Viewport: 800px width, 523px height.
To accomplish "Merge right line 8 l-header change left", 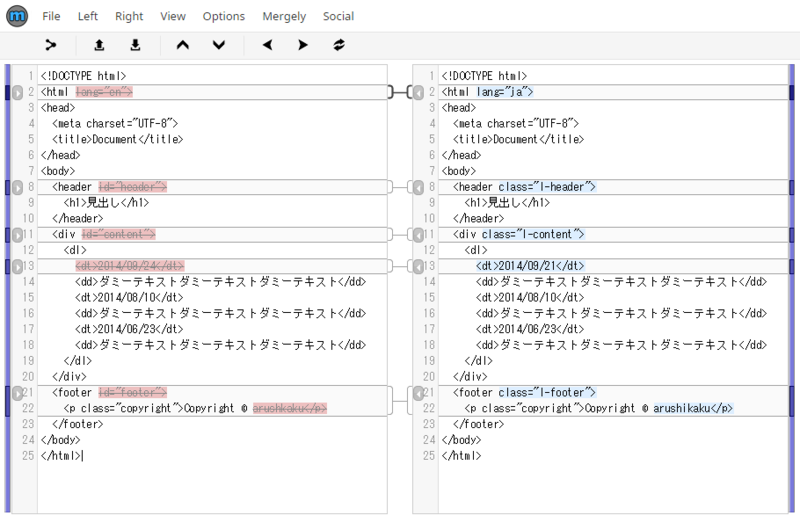I will [x=418, y=187].
